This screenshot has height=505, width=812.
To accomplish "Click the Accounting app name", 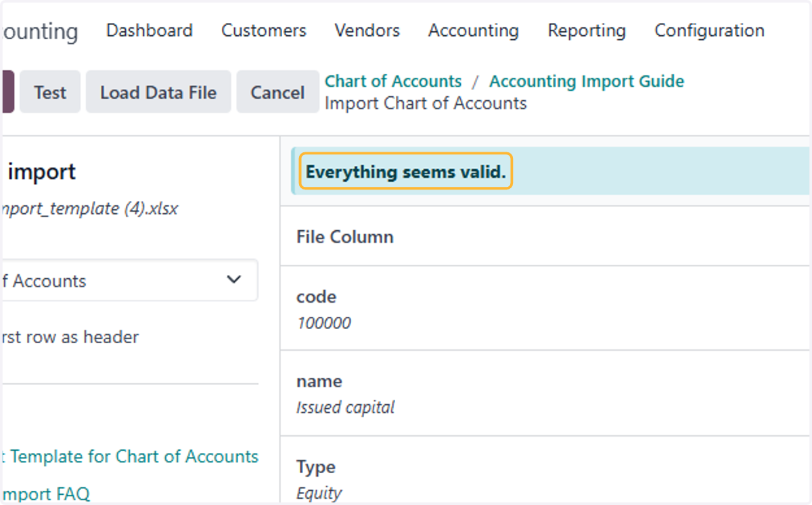I will tap(39, 31).
